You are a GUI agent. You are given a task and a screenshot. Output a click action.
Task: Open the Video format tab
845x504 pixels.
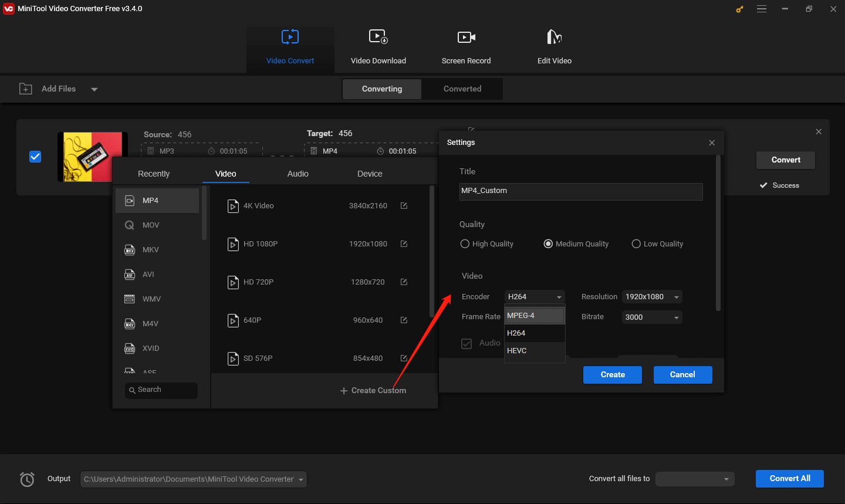pyautogui.click(x=226, y=174)
